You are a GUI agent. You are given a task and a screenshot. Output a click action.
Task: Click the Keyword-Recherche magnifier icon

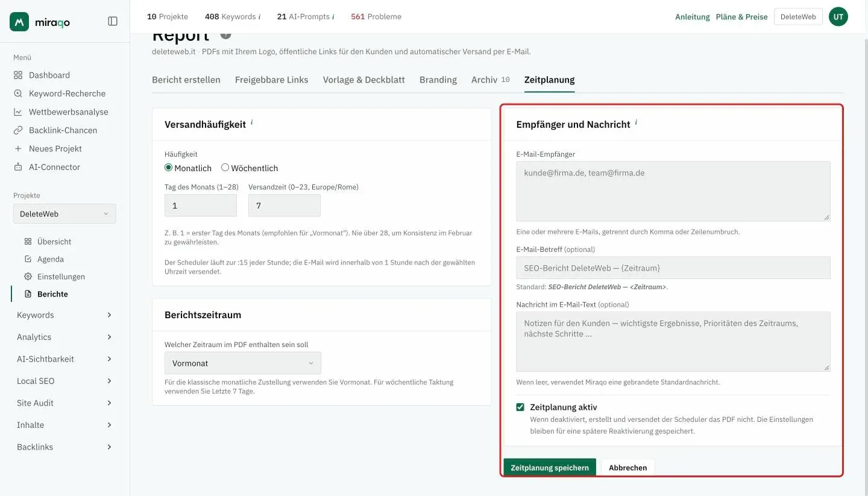tap(18, 93)
